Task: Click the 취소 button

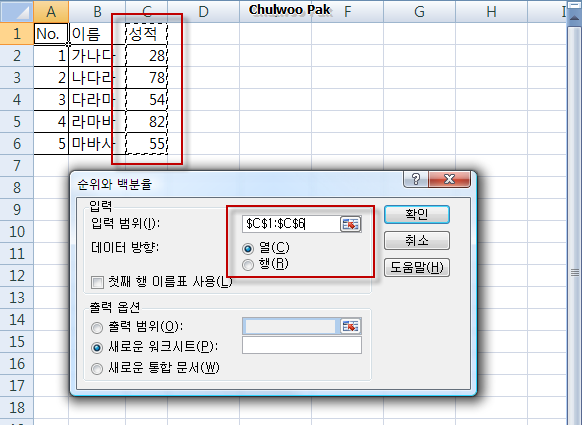Action: coord(416,241)
